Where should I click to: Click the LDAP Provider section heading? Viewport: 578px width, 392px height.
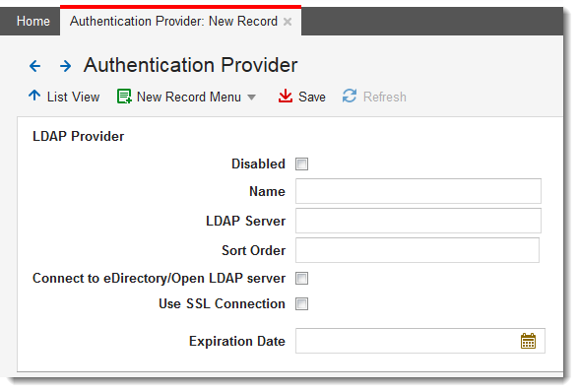(78, 137)
